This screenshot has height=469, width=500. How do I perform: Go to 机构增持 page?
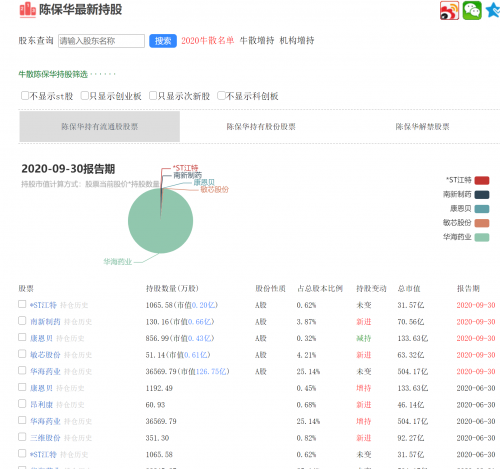click(297, 41)
